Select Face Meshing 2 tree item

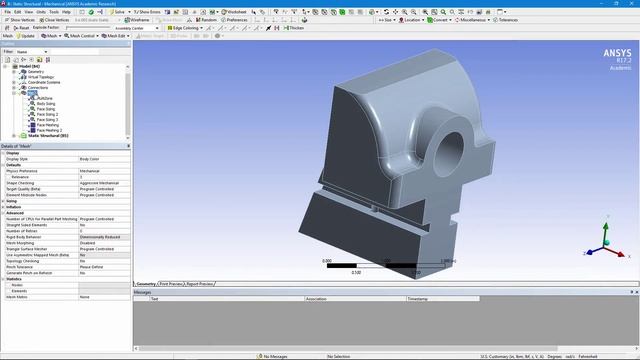[49, 130]
